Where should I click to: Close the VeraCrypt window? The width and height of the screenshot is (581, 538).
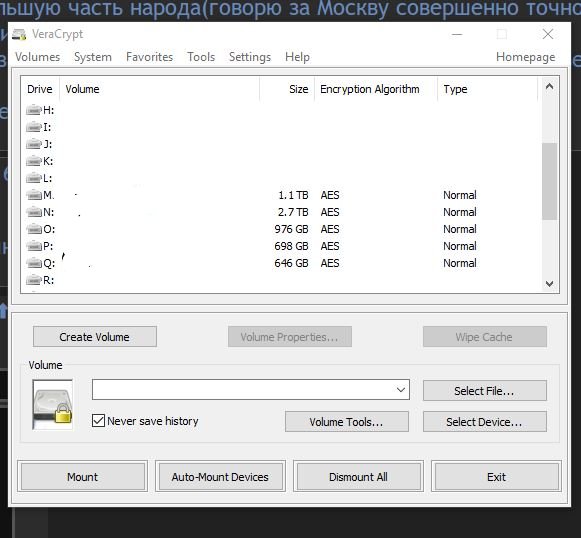[548, 34]
